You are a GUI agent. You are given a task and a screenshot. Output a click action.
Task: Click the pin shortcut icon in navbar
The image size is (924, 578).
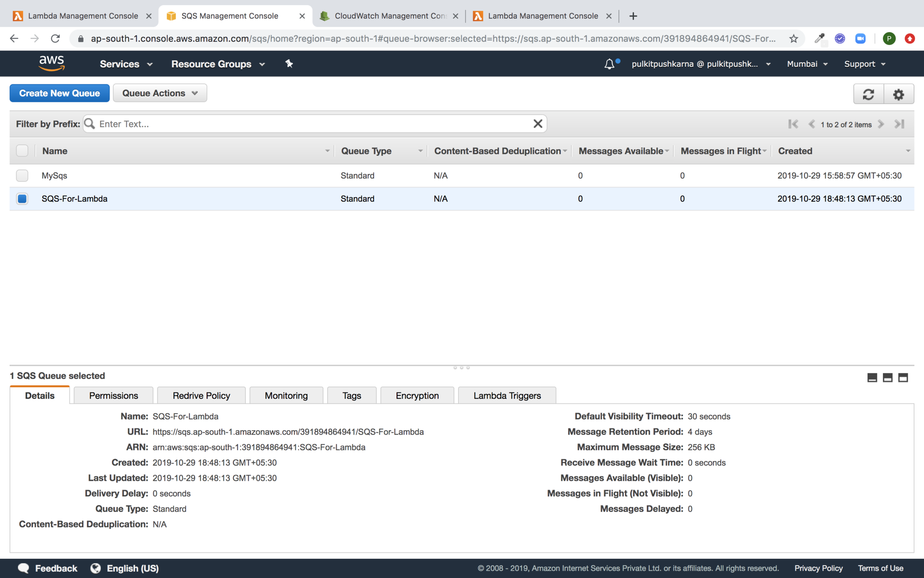click(x=289, y=64)
